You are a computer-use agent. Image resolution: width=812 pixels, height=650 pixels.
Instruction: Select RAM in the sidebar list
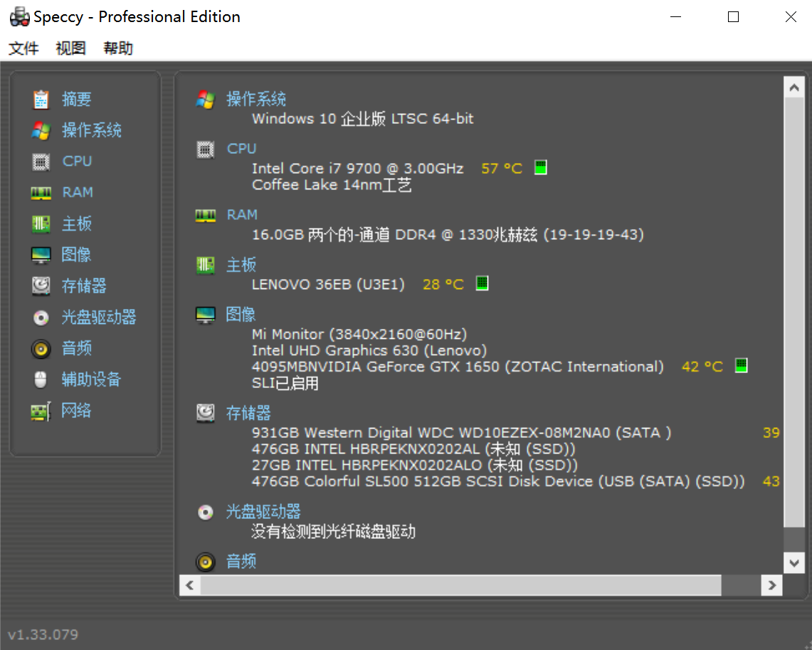(78, 192)
